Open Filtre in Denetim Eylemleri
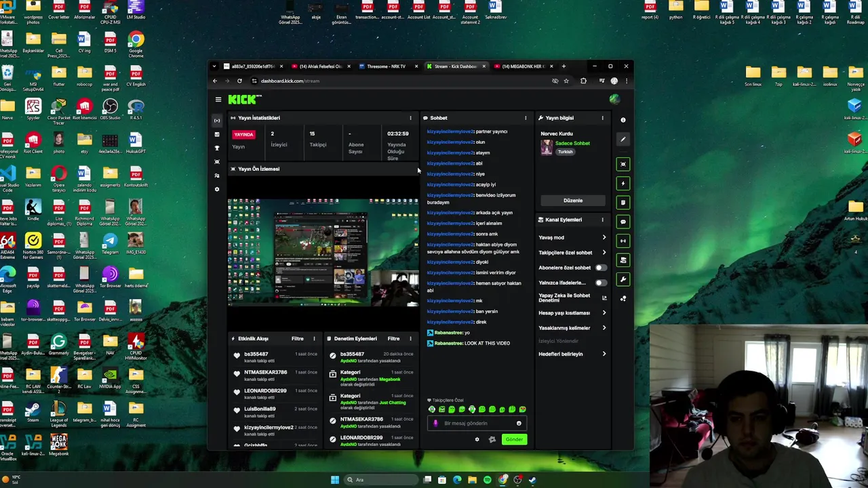This screenshot has height=488, width=868. (393, 338)
